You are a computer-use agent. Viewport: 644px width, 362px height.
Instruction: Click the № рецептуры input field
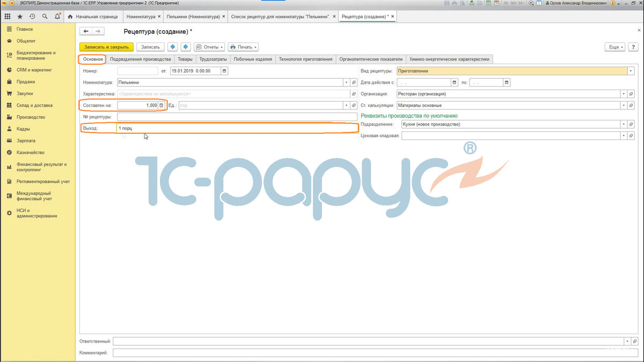[237, 117]
